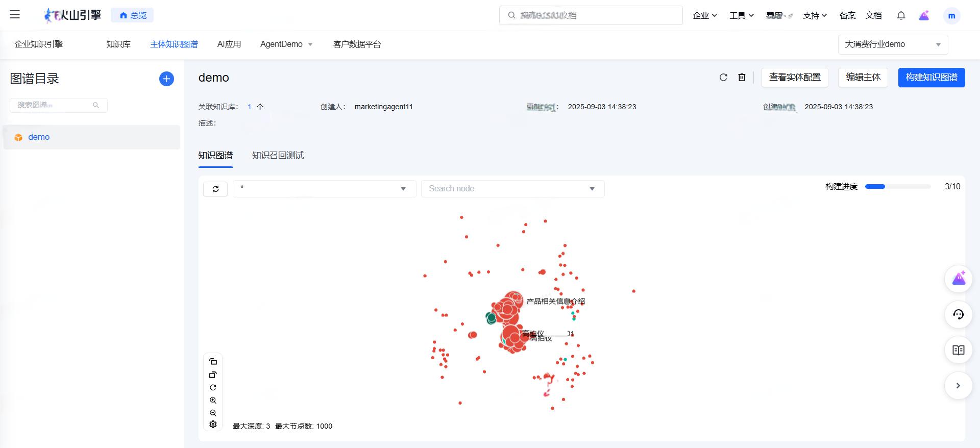The height and width of the screenshot is (448, 980).
Task: Zoom in on the knowledge graph
Action: (213, 400)
